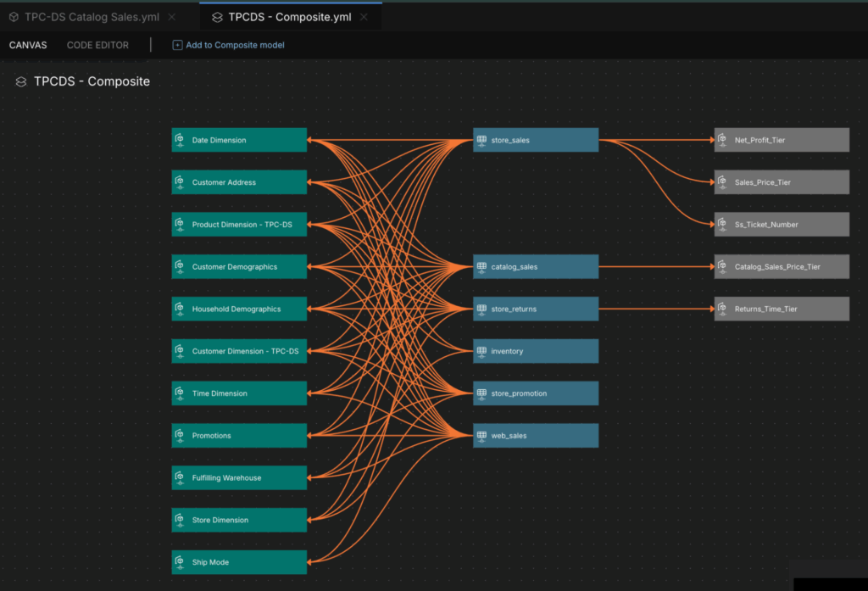Click the Product Dimension - TPC-DS node icon

(180, 225)
